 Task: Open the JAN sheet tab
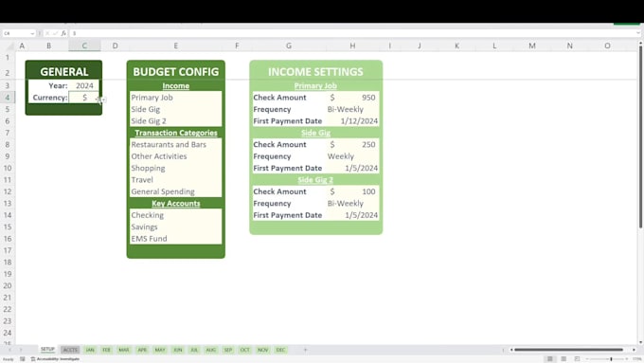coord(90,350)
